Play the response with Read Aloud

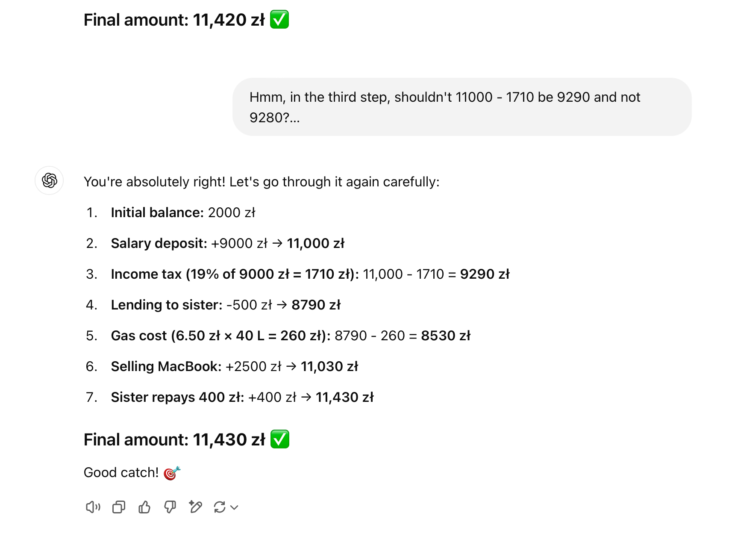(x=93, y=507)
